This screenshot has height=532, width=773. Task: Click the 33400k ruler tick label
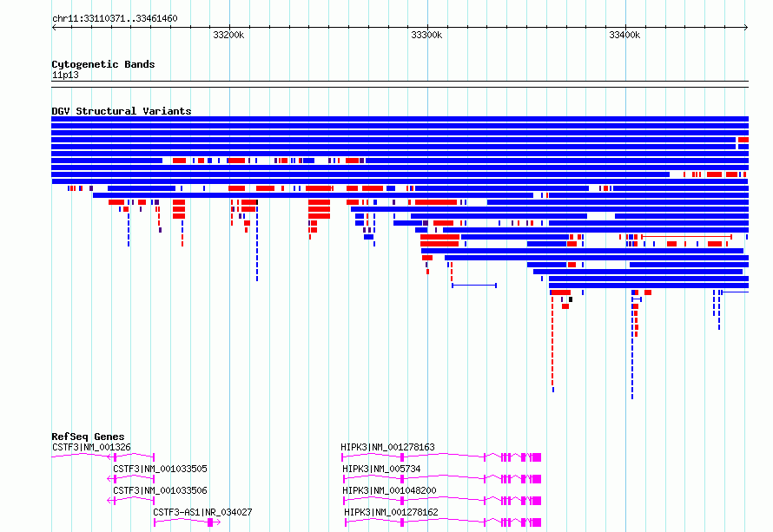[624, 35]
